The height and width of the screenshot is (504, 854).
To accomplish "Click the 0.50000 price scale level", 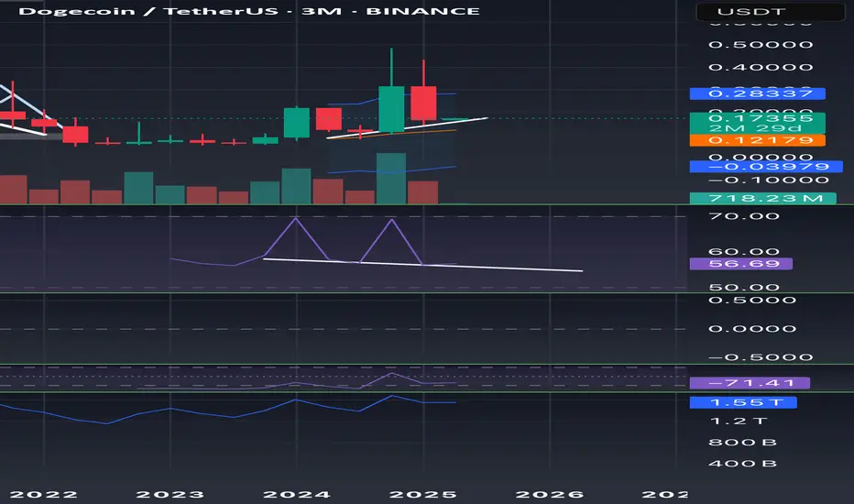I will pos(761,45).
